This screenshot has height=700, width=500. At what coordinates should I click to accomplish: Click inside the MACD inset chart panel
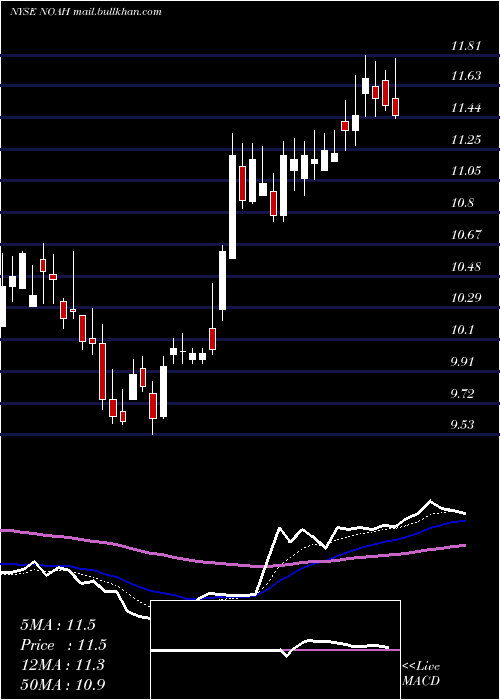coord(275,650)
